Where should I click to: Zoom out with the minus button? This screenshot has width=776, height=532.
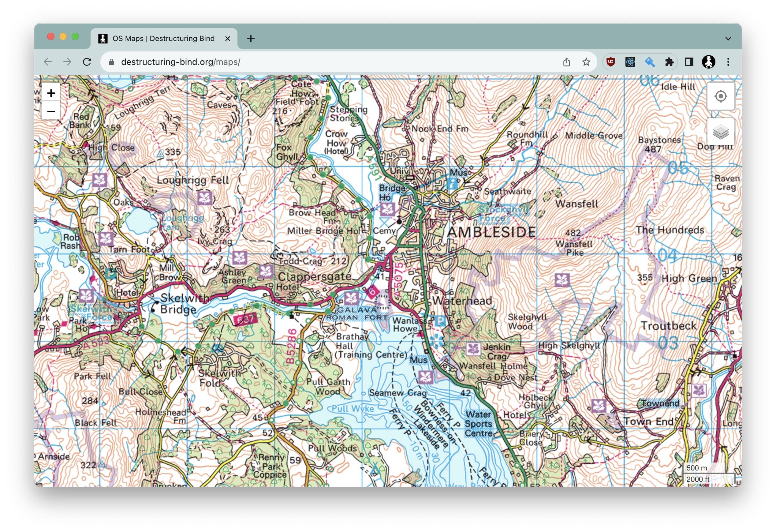51,111
